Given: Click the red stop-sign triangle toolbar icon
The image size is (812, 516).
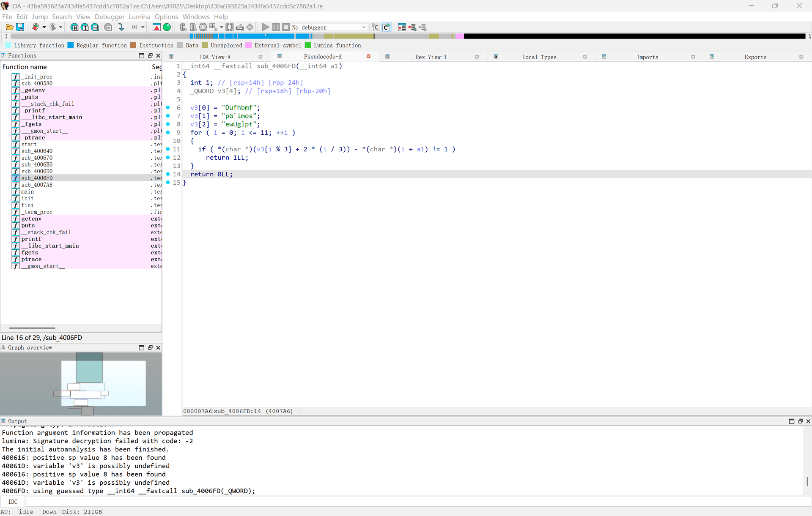Looking at the screenshot, I should [156, 27].
